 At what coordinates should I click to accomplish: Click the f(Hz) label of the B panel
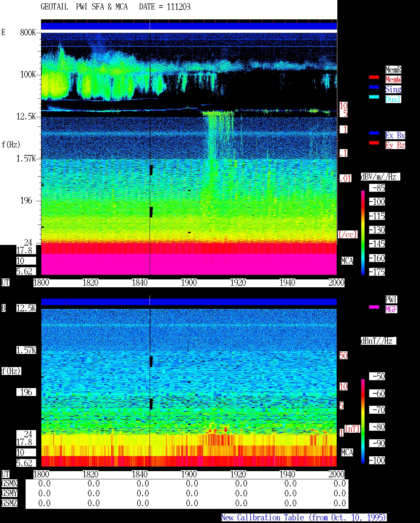(x=11, y=371)
